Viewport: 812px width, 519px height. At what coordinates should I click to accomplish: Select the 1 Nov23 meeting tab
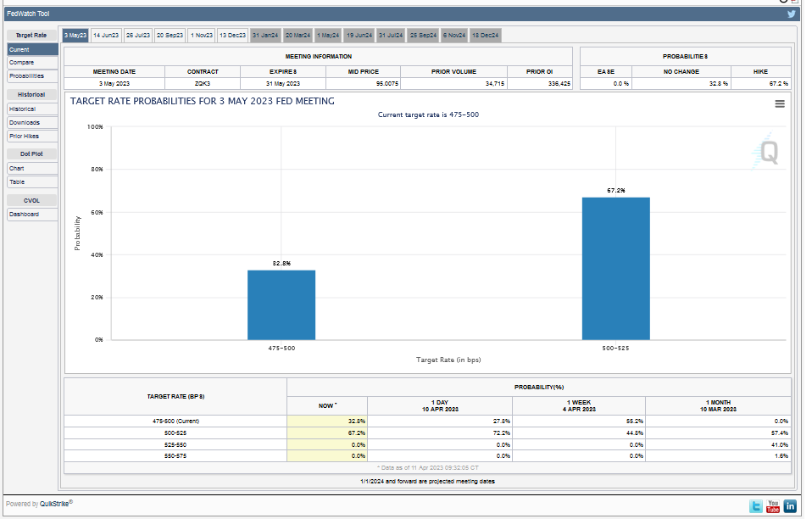click(x=202, y=36)
